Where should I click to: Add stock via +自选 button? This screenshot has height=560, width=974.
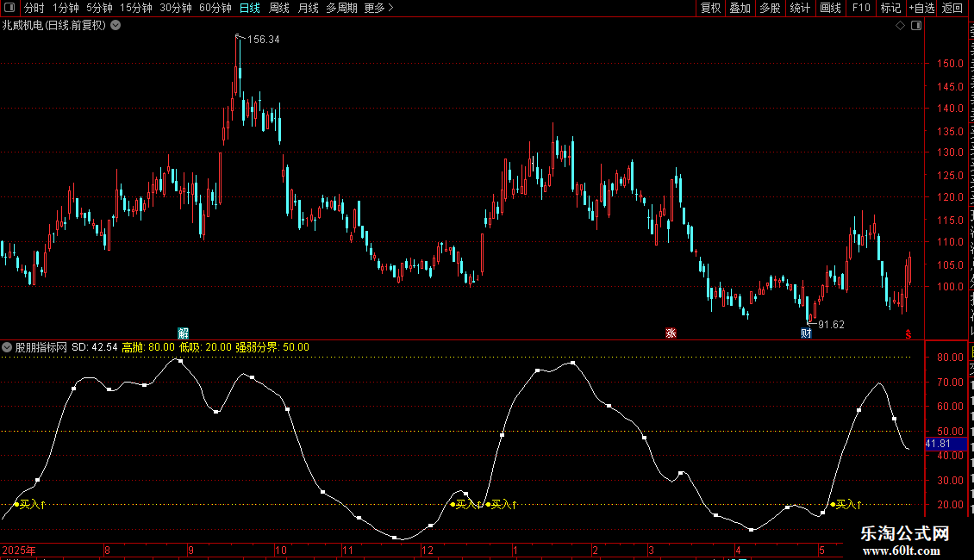tap(921, 8)
